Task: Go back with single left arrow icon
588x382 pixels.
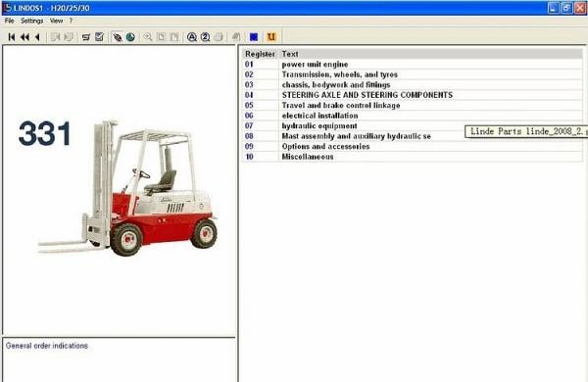Action: 37,37
